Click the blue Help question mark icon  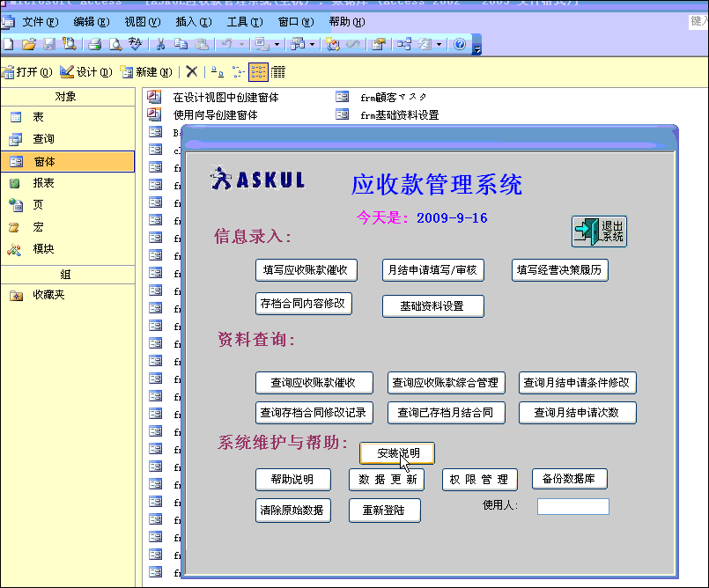(460, 44)
